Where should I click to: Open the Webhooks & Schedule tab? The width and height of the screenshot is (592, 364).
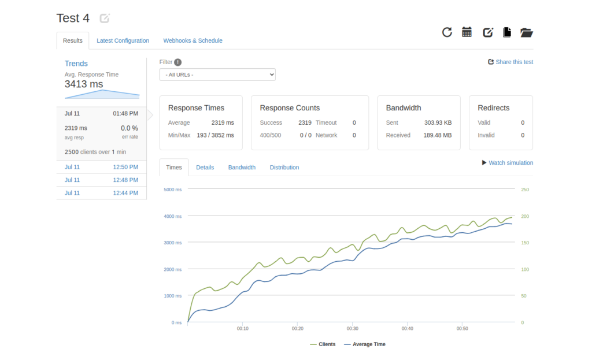tap(193, 40)
